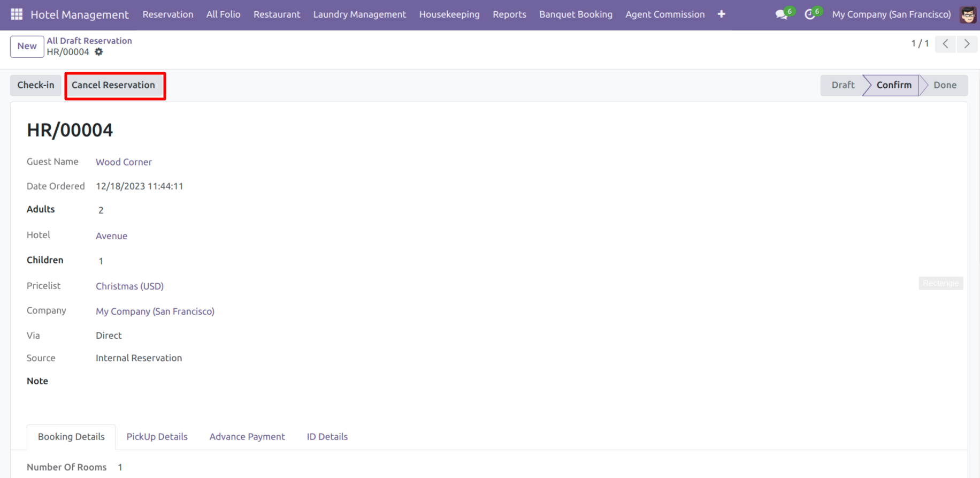Screen dimensions: 980x478
Task: Open the Housekeeping menu
Action: coord(449,14)
